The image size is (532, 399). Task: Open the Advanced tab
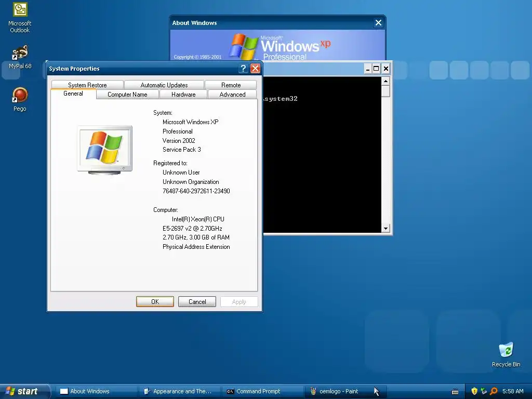pyautogui.click(x=232, y=95)
